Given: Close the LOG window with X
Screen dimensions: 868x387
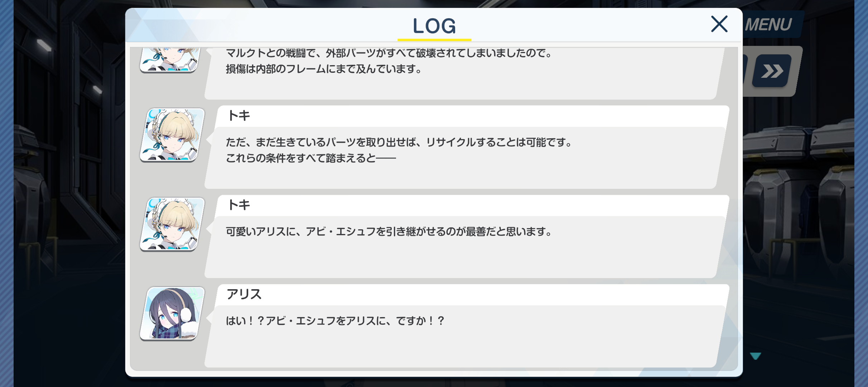Looking at the screenshot, I should 719,24.
